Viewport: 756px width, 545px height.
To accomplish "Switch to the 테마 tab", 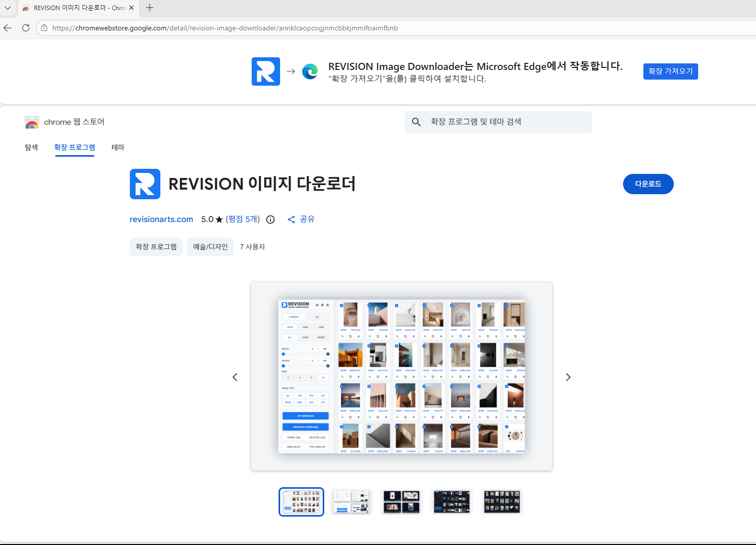I will (x=118, y=148).
